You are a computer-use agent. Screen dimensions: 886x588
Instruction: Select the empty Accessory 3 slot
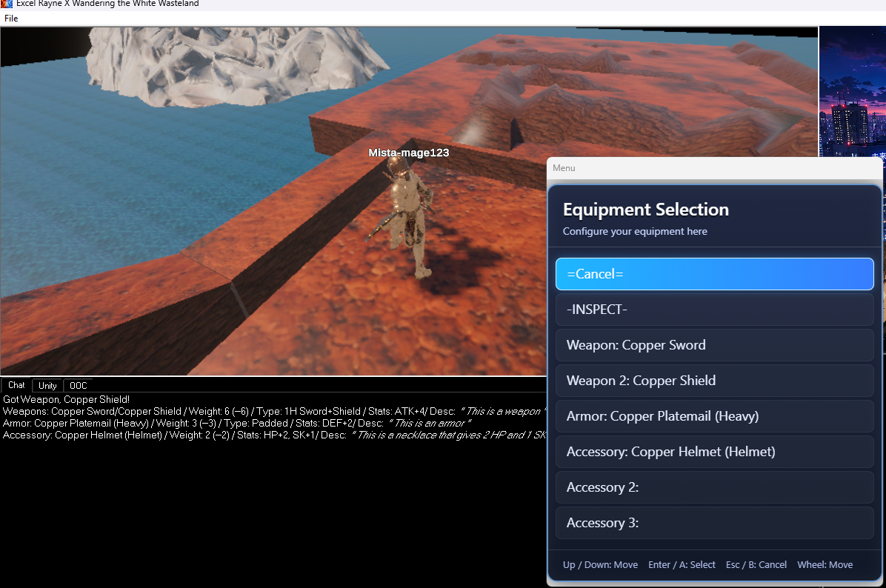[714, 523]
